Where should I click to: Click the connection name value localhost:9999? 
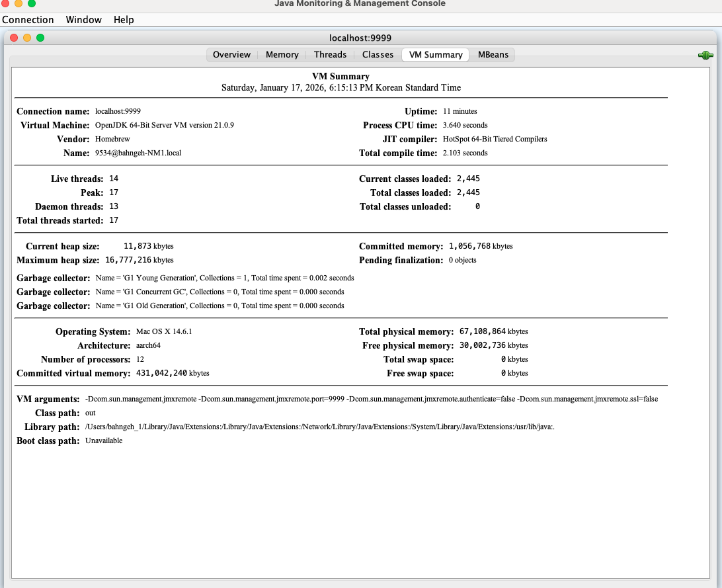point(118,111)
